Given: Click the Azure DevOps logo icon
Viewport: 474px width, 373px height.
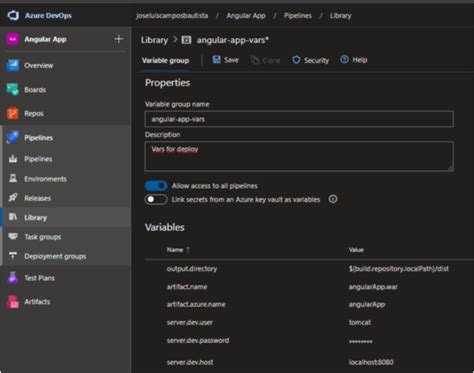Looking at the screenshot, I should pos(13,15).
